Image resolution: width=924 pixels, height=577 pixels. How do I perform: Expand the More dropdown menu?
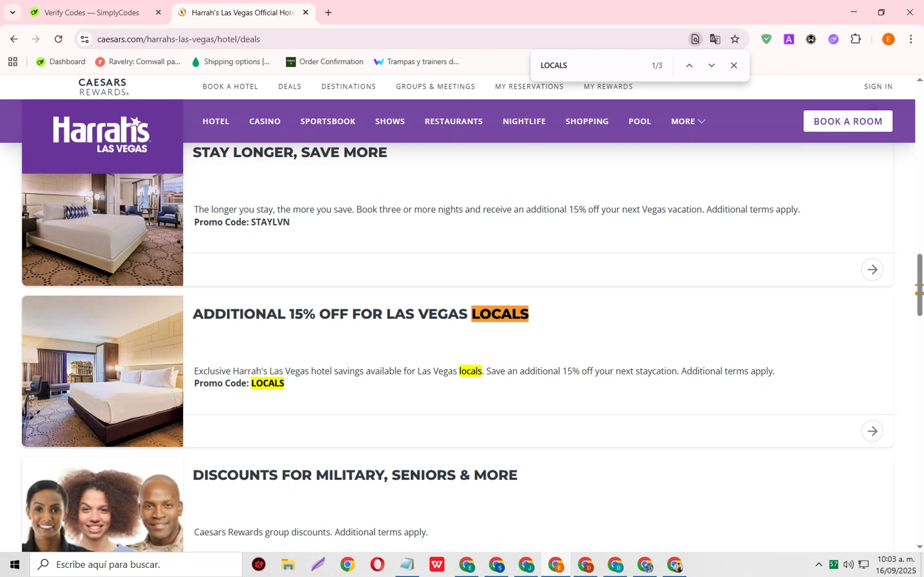tap(688, 121)
